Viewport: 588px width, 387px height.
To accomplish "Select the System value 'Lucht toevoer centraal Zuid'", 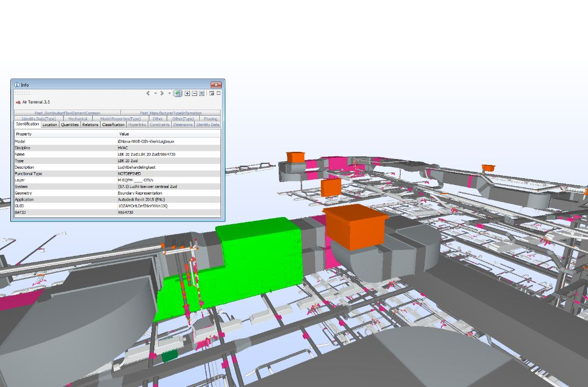I will (x=153, y=186).
